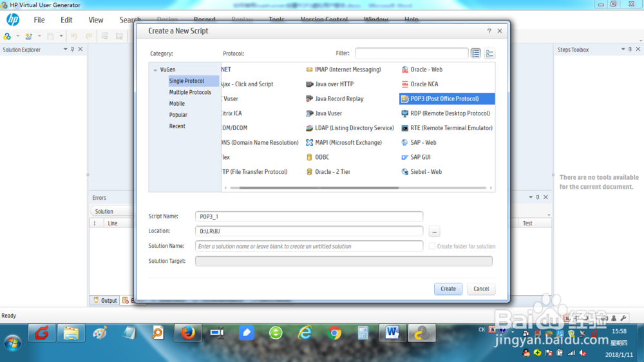Select the SAP - Web protocol
The width and height of the screenshot is (644, 362).
click(x=419, y=142)
